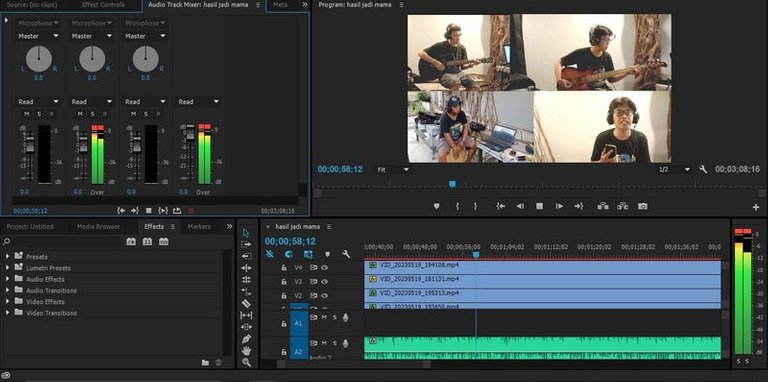
Task: Click the 32-bit Color effects filter icon
Action: (x=147, y=241)
